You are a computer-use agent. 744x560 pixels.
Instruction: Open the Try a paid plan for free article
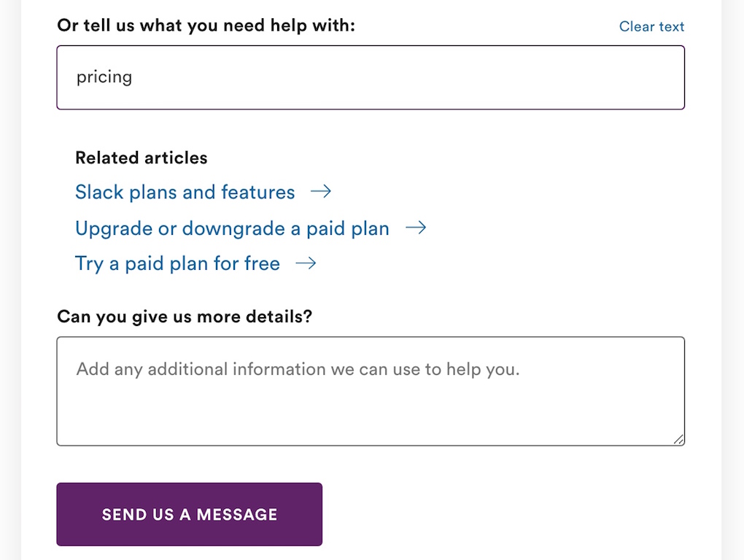click(x=177, y=264)
